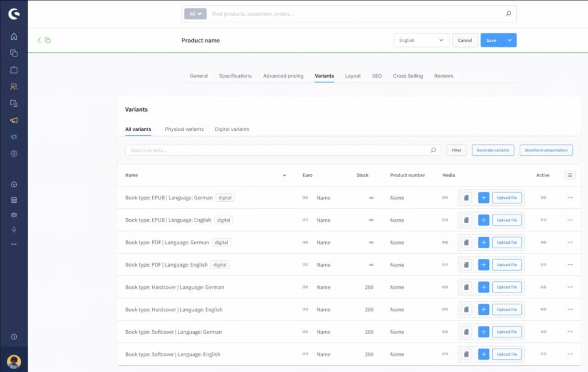
Task: Click Upload file for the Softcover German variant
Action: click(507, 331)
